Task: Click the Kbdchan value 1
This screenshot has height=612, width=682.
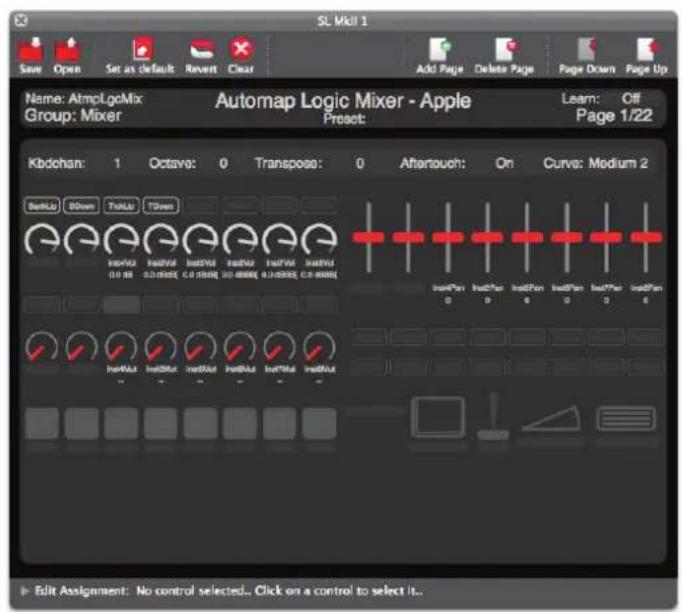Action: pyautogui.click(x=117, y=163)
